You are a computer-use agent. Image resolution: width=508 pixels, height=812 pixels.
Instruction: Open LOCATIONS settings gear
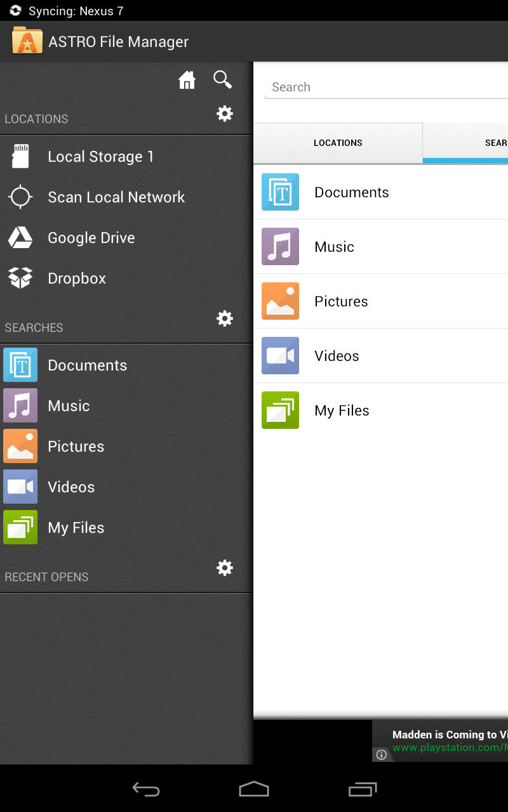pos(225,114)
